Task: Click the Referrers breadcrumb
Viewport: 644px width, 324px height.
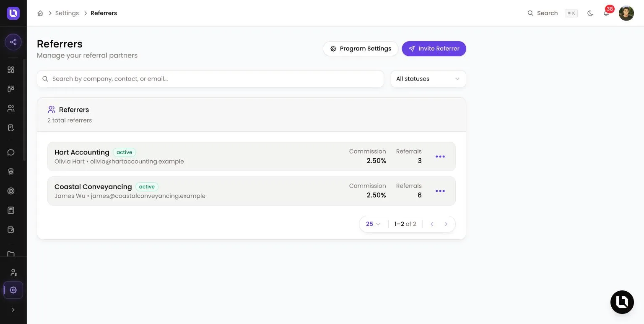Action: click(x=104, y=13)
